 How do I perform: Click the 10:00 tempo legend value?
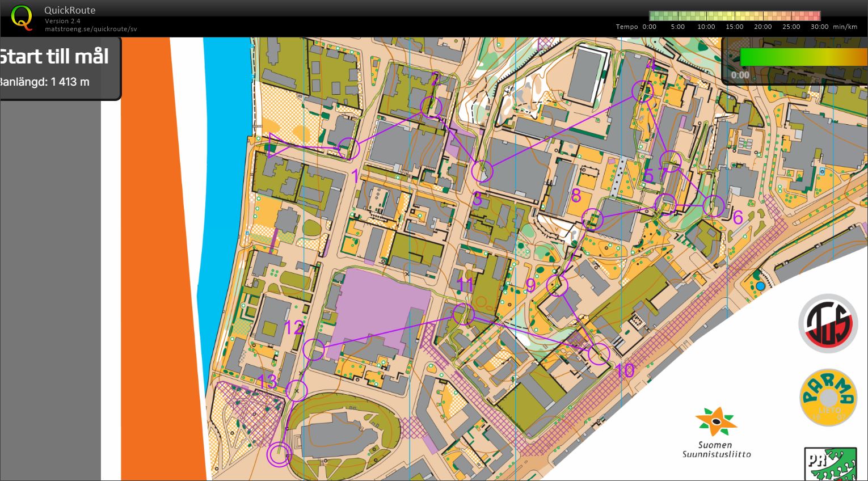click(x=706, y=27)
